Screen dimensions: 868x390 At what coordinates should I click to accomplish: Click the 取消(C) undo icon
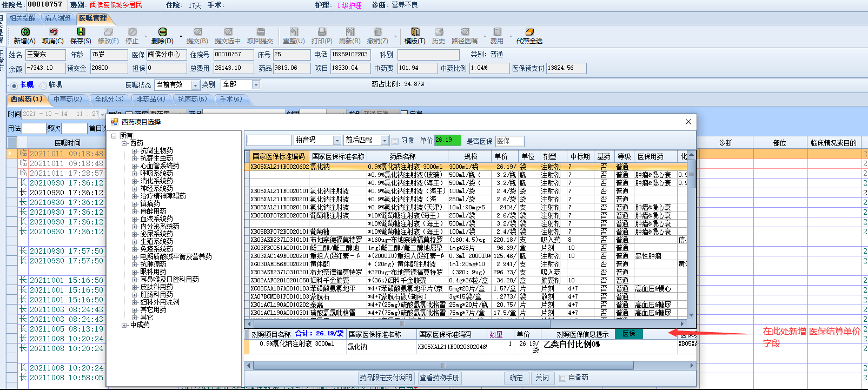53,32
